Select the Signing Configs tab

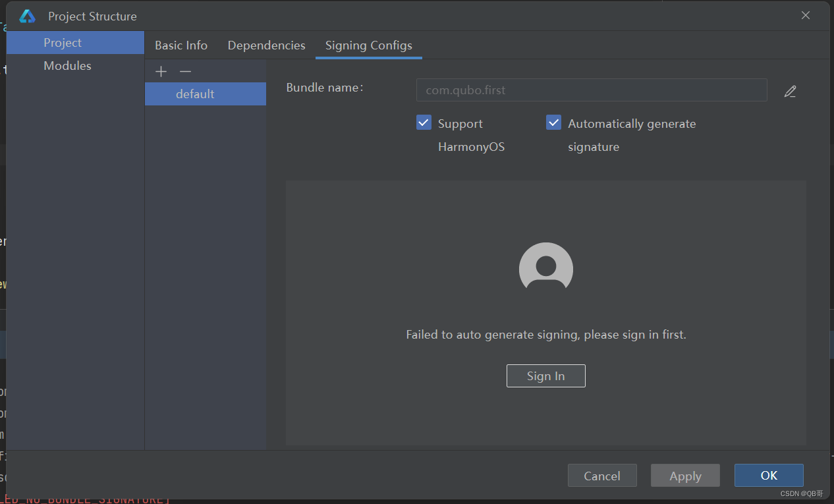(x=368, y=45)
